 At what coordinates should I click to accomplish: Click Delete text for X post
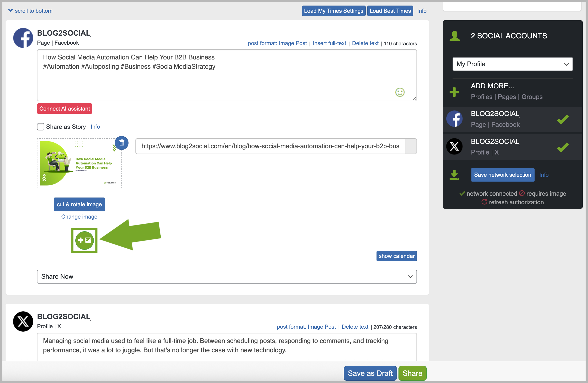355,327
